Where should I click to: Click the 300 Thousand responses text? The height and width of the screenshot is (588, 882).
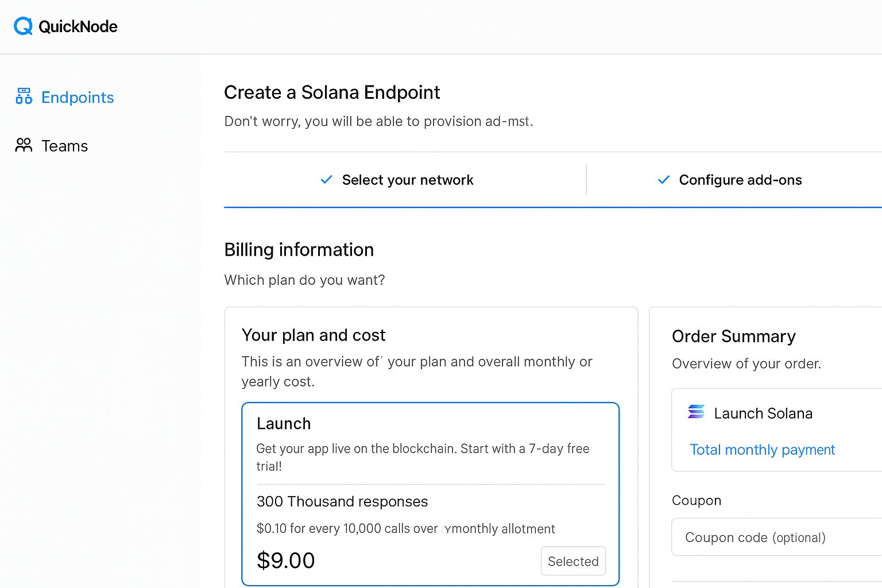pos(342,501)
